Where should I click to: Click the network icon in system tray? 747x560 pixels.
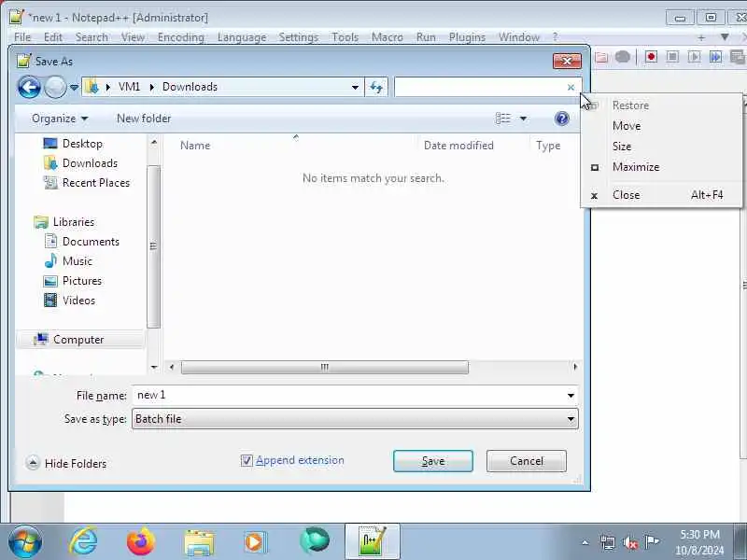tap(608, 542)
